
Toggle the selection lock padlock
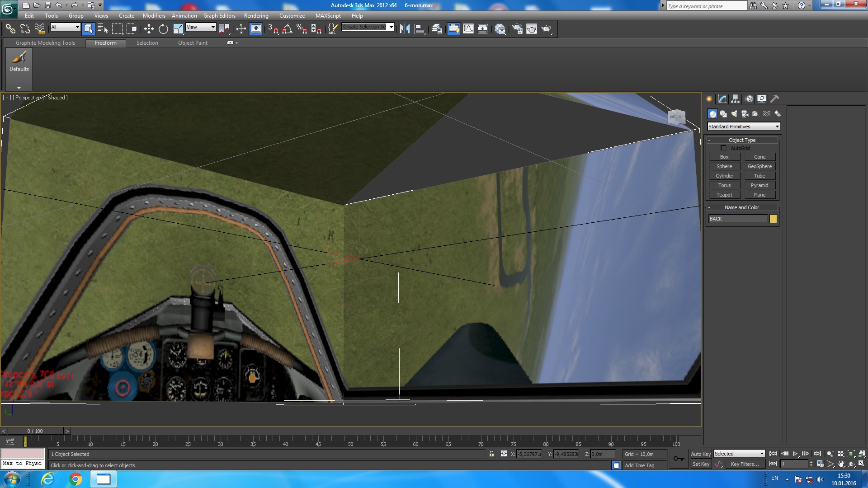tap(491, 454)
